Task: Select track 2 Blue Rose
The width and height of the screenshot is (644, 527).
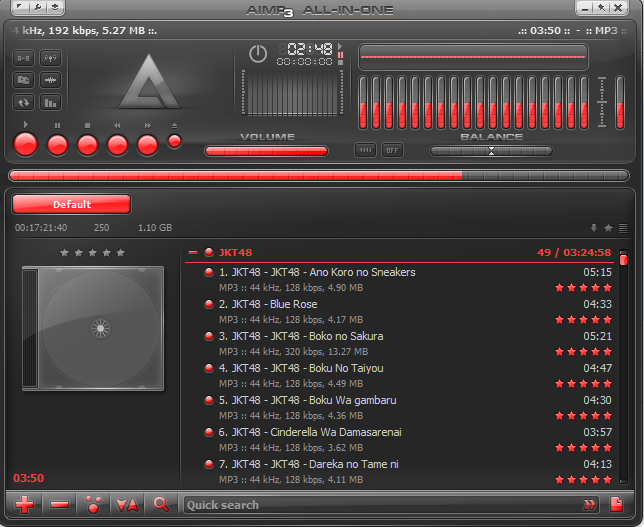Action: [399, 311]
